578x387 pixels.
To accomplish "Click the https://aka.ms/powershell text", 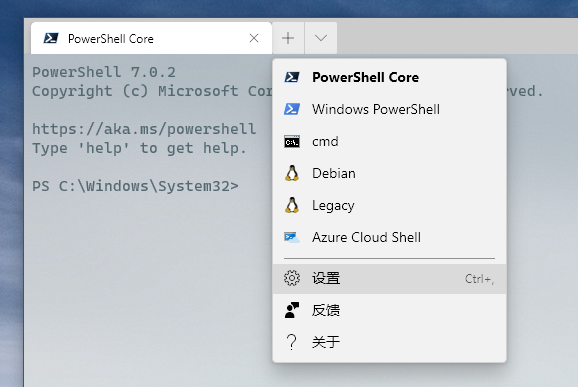I will [x=144, y=129].
